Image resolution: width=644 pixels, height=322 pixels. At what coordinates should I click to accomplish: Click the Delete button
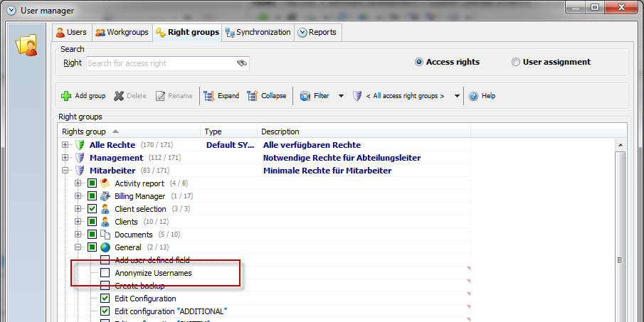130,96
